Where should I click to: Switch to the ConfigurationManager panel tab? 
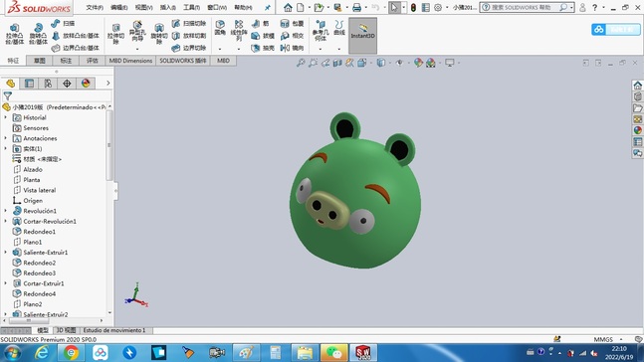48,84
